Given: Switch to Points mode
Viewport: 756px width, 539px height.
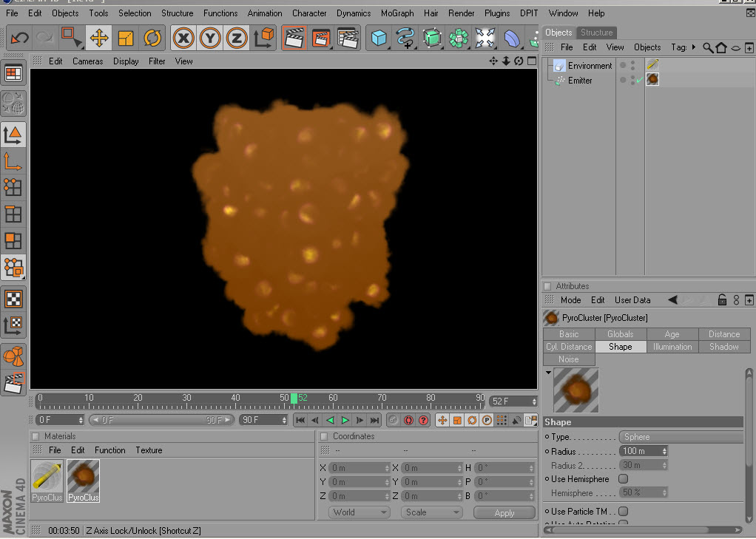Looking at the screenshot, I should pyautogui.click(x=13, y=188).
